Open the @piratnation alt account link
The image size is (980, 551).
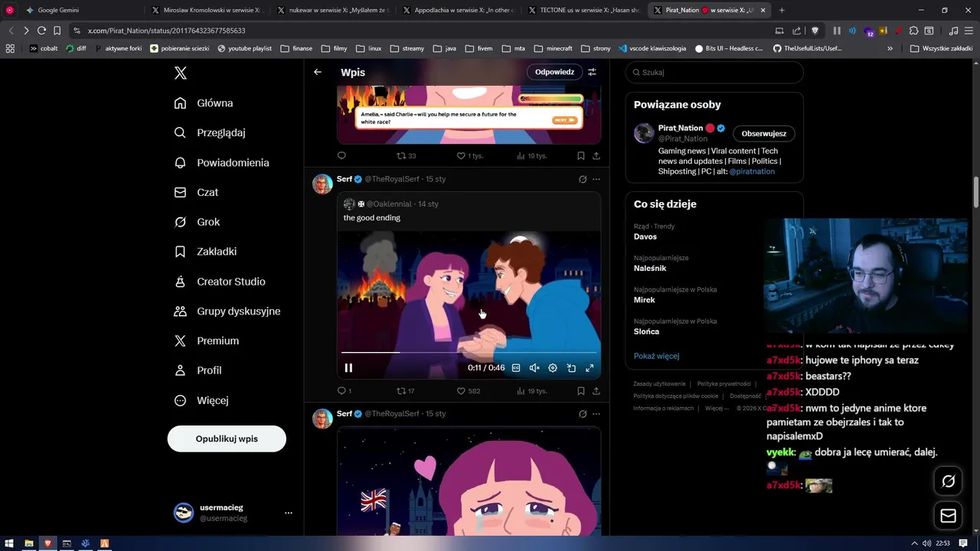point(752,171)
